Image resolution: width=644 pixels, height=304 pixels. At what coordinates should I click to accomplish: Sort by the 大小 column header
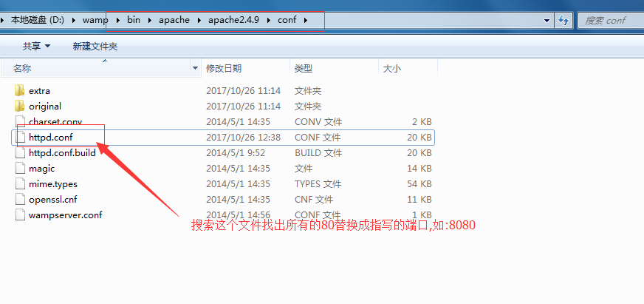(408, 69)
